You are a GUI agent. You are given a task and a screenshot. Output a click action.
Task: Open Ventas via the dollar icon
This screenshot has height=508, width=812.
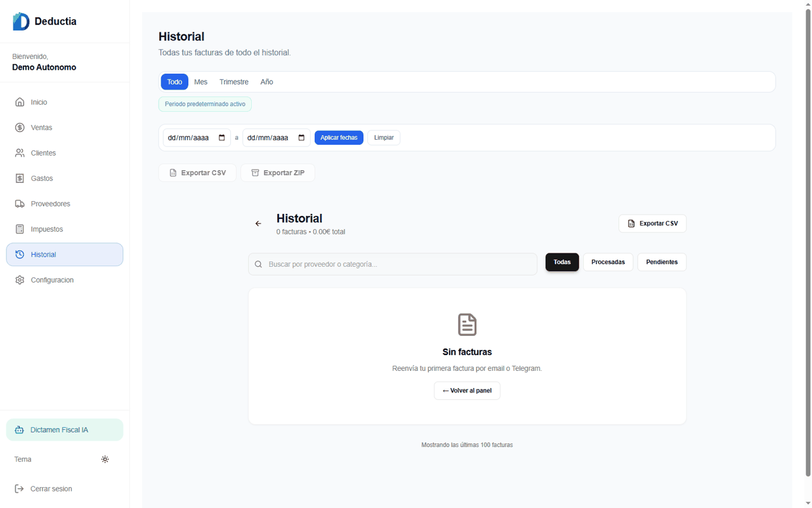(x=20, y=127)
